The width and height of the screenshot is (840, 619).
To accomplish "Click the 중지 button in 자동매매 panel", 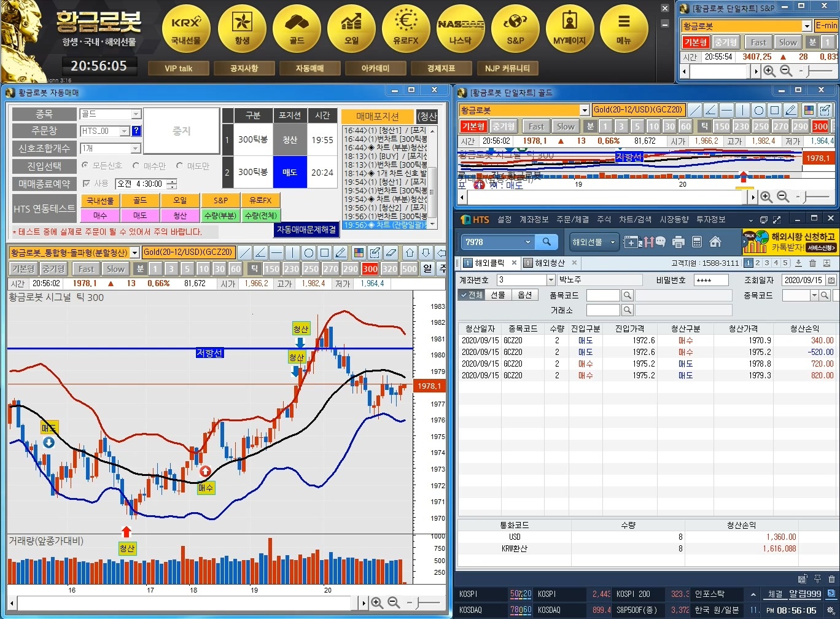I will 181,131.
